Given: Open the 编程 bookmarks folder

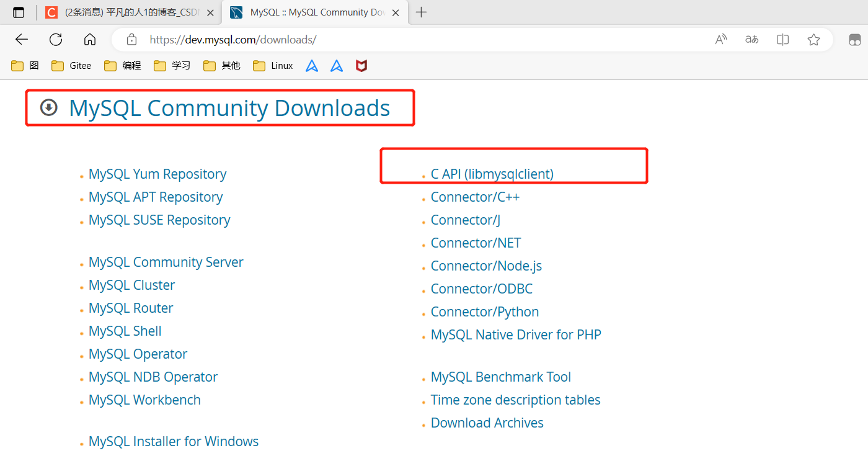Looking at the screenshot, I should [123, 66].
